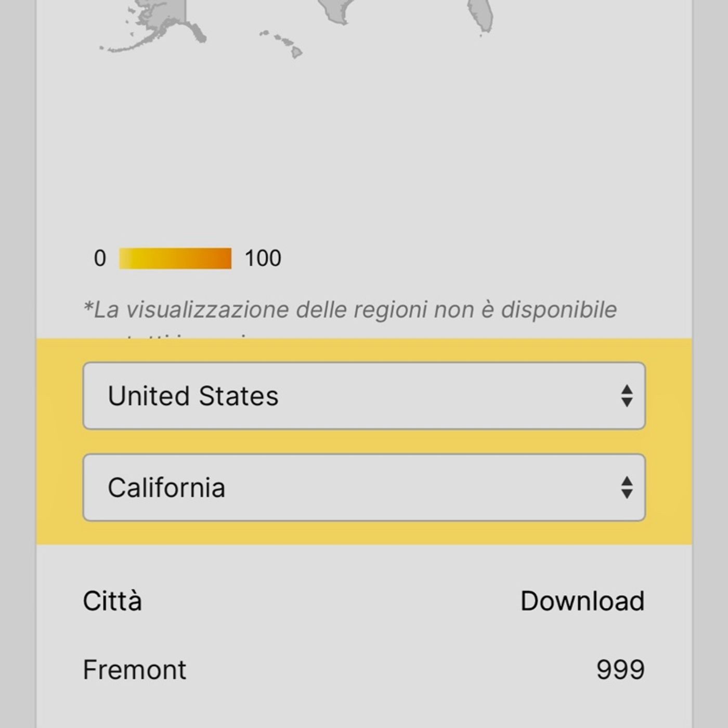Click the legend's 0 minimum label
Screen dimensions: 728x728
coord(100,258)
